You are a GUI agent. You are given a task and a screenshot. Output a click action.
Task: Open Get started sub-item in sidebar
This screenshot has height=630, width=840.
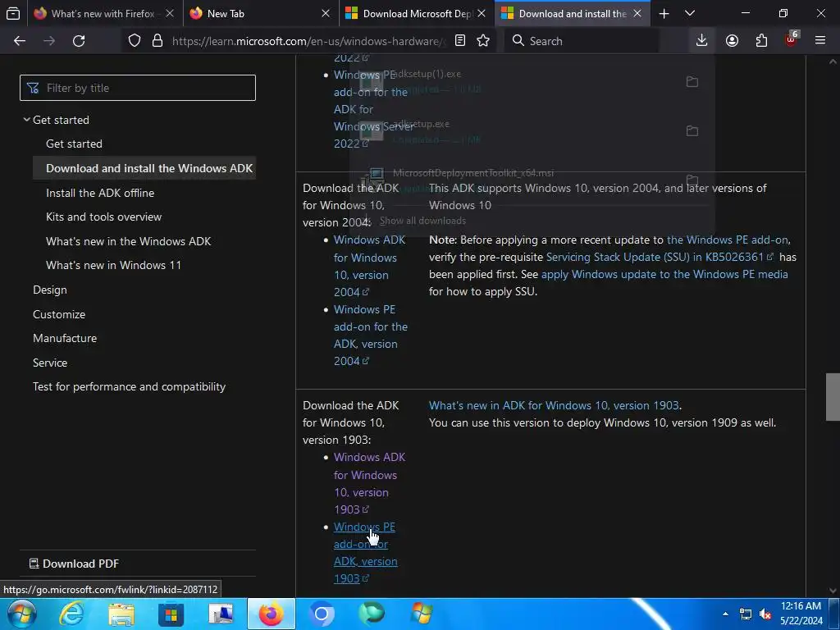click(74, 144)
